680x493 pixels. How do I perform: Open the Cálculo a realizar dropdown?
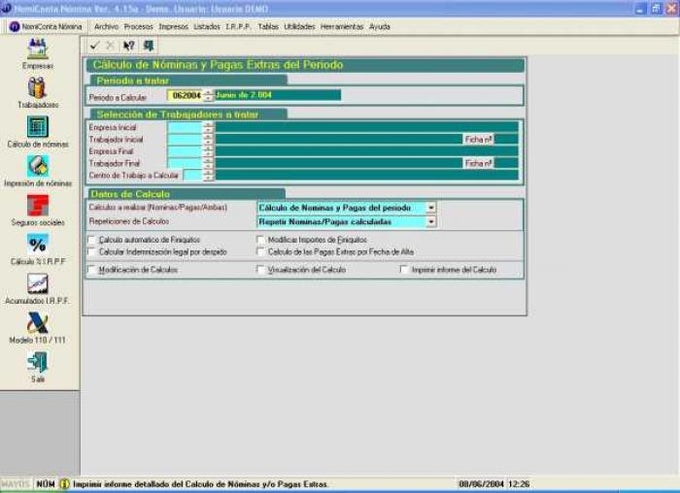431,208
